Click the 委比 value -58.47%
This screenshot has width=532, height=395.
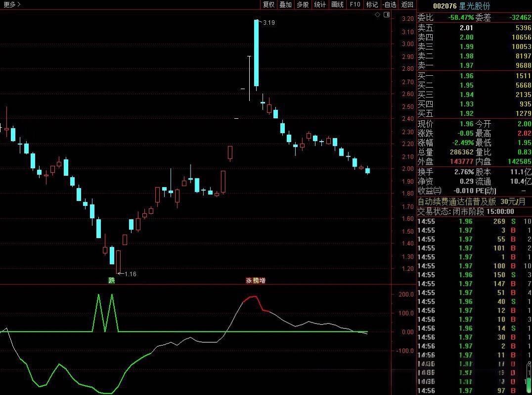coord(461,18)
